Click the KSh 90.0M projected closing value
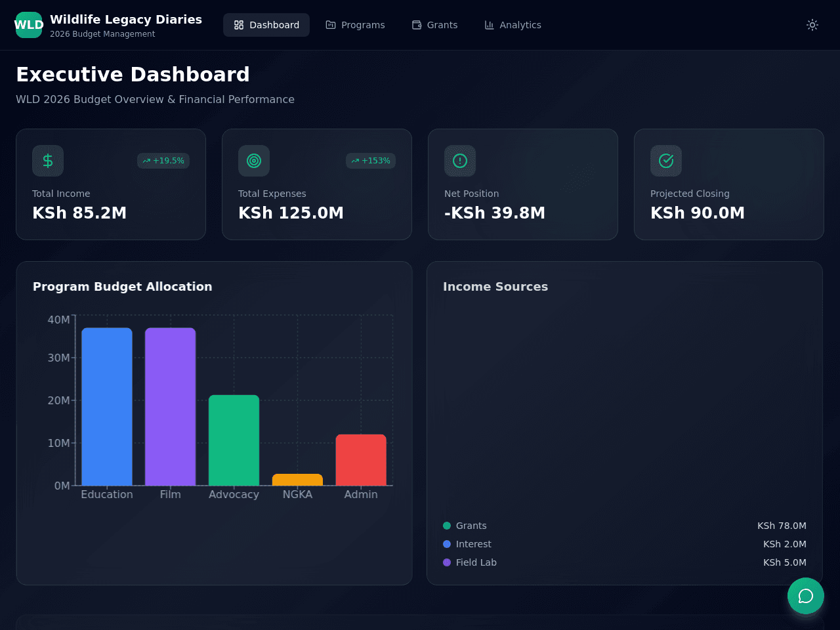Image resolution: width=840 pixels, height=630 pixels. [698, 213]
